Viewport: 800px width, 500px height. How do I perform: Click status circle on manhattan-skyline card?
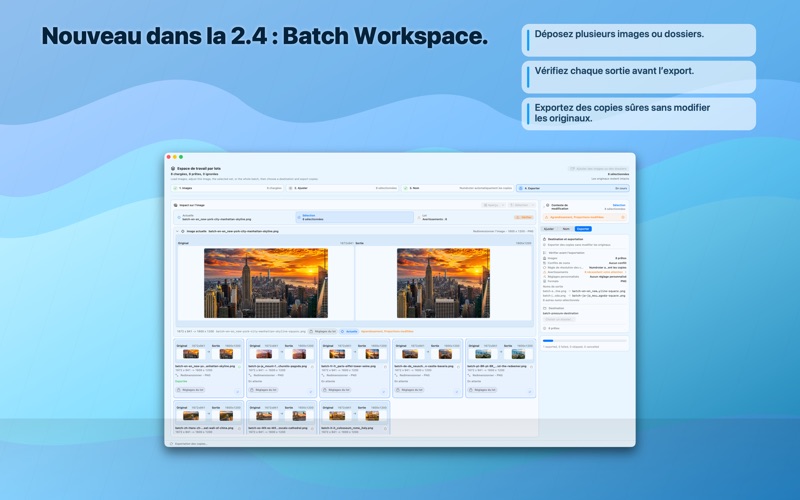pos(239,366)
